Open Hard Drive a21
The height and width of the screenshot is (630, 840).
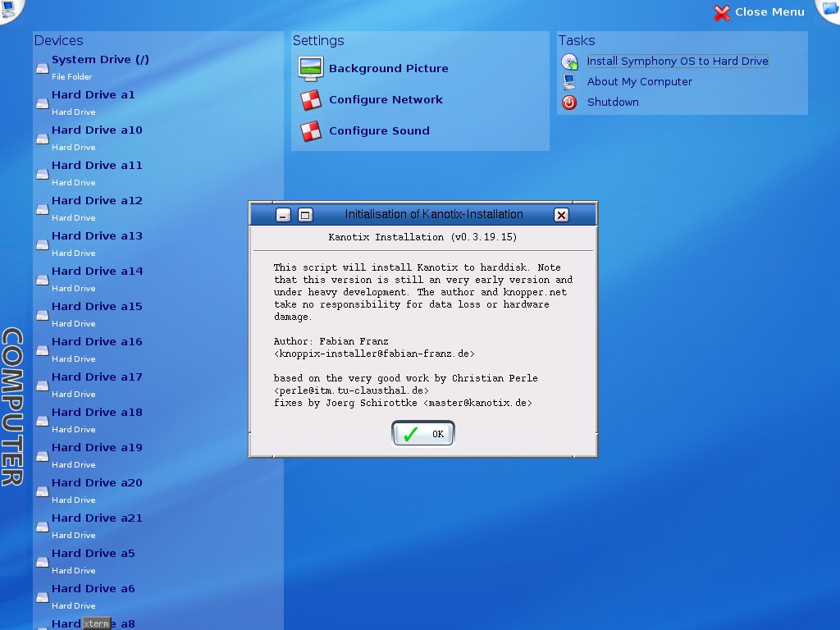[x=97, y=518]
